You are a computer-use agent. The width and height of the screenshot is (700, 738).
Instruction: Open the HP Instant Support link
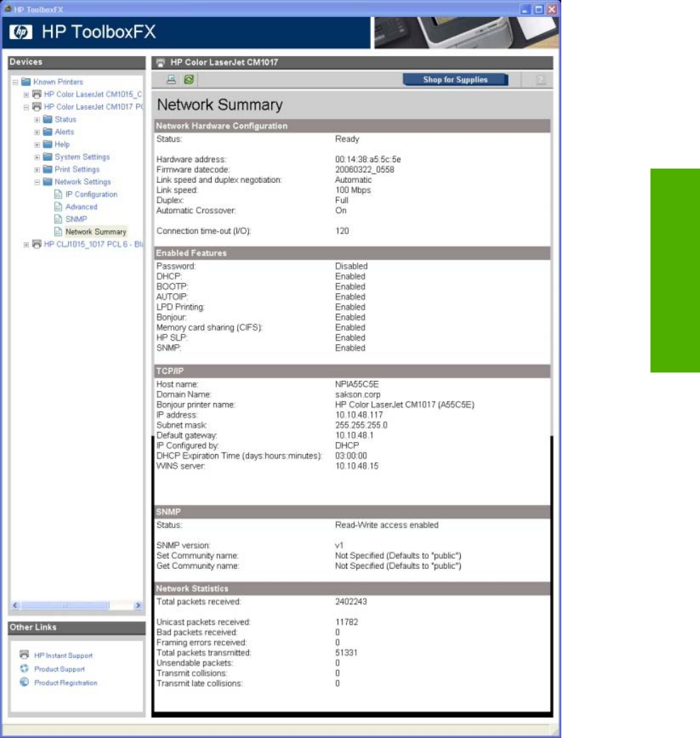(x=64, y=655)
